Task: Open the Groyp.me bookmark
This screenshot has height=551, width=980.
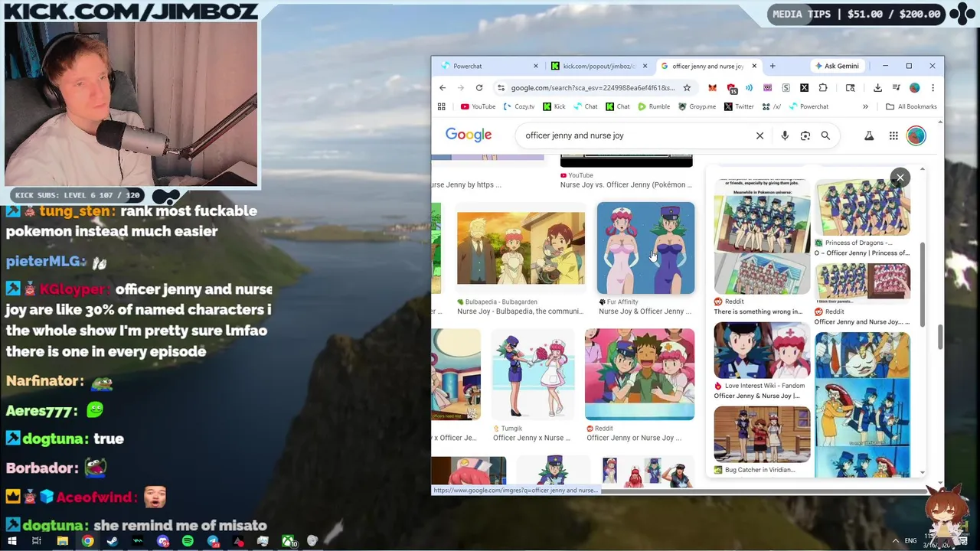Action: point(697,106)
